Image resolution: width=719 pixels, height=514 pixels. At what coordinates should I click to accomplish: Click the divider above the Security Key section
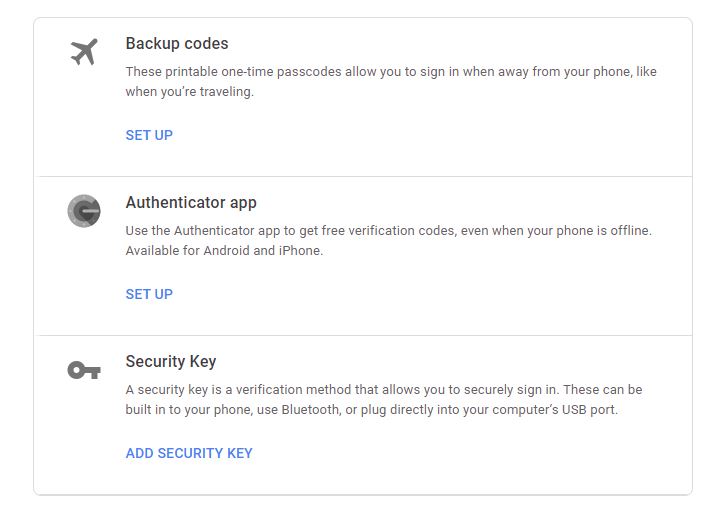coord(363,335)
